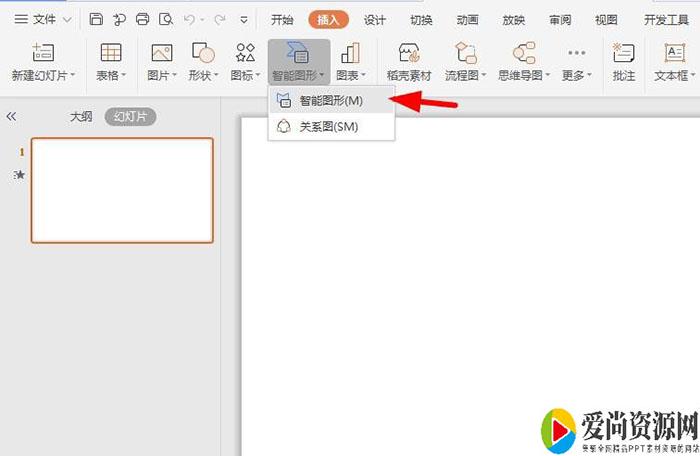The height and width of the screenshot is (456, 700).
Task: Expand the 新建幻灯片 dropdown arrow
Action: pos(73,75)
